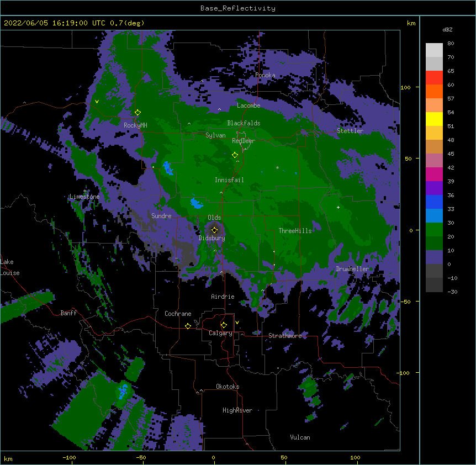Image resolution: width=476 pixels, height=465 pixels.
Task: Click the Airdrie city label
Action: (x=223, y=297)
